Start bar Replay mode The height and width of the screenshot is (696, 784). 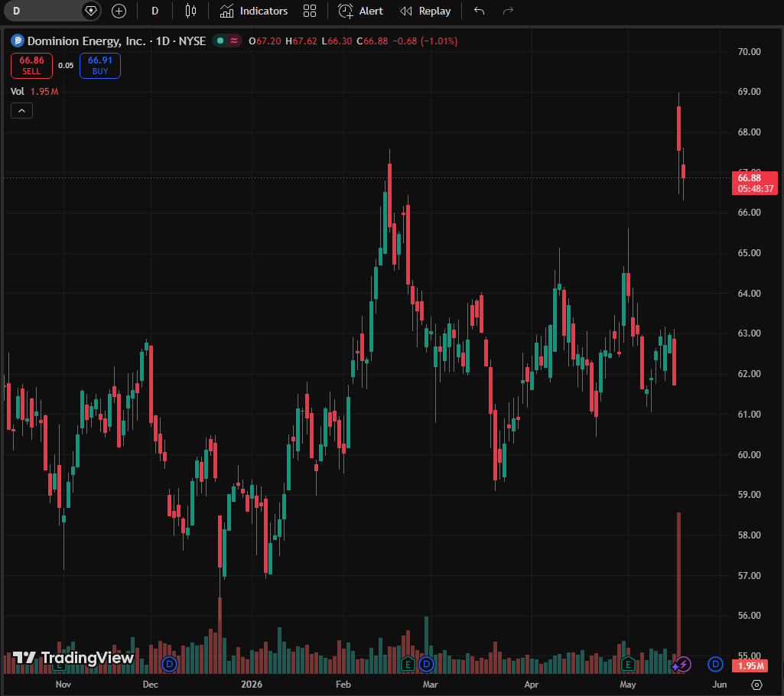click(x=425, y=11)
